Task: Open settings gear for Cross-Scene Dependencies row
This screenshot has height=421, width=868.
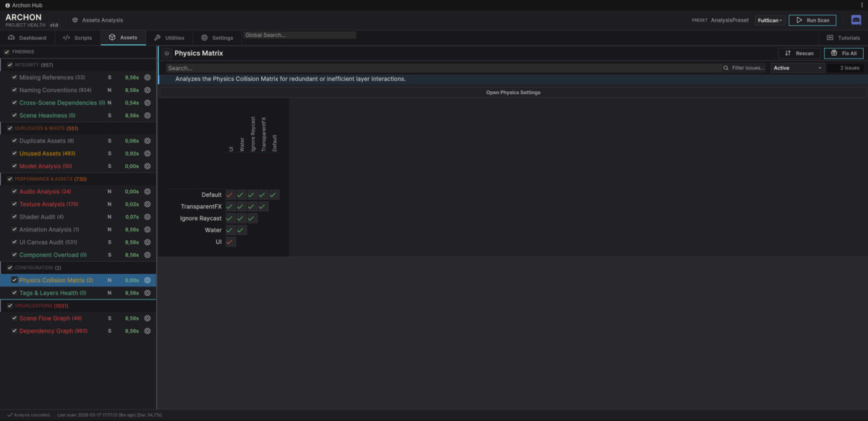Action: pyautogui.click(x=147, y=103)
